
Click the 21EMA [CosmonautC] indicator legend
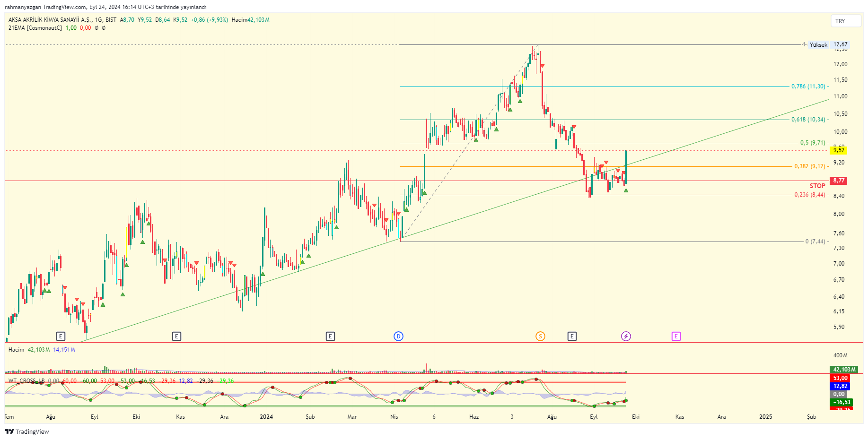pos(35,28)
